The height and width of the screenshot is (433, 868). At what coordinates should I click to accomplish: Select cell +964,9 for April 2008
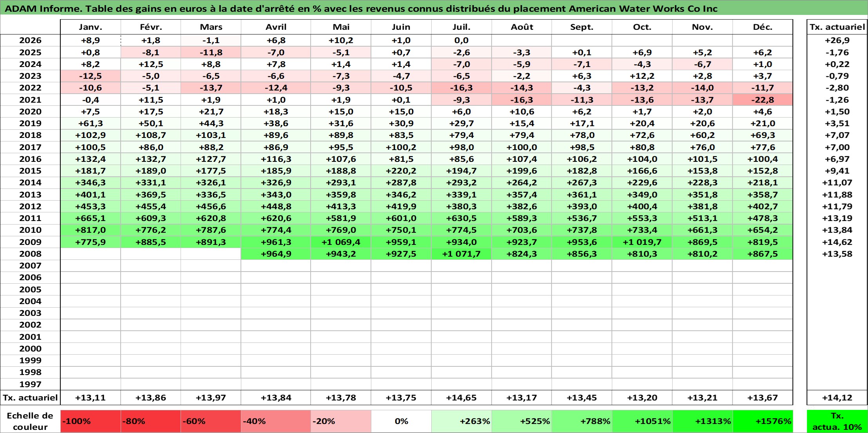276,254
